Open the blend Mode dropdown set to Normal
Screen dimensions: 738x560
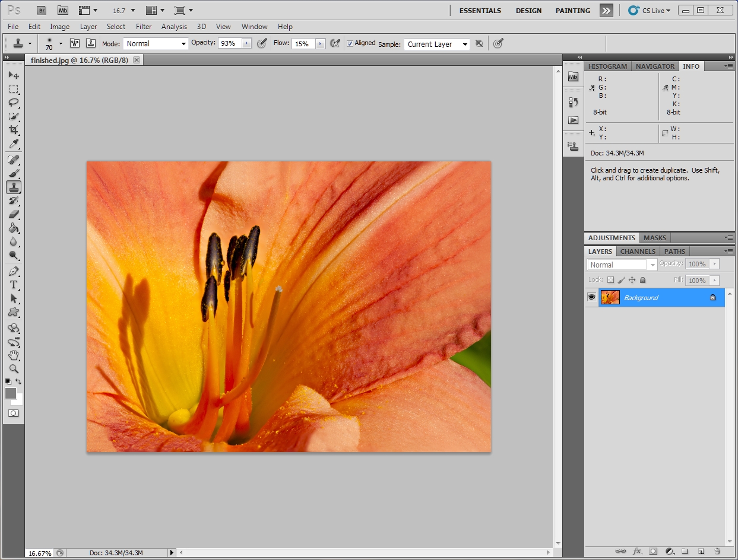156,43
